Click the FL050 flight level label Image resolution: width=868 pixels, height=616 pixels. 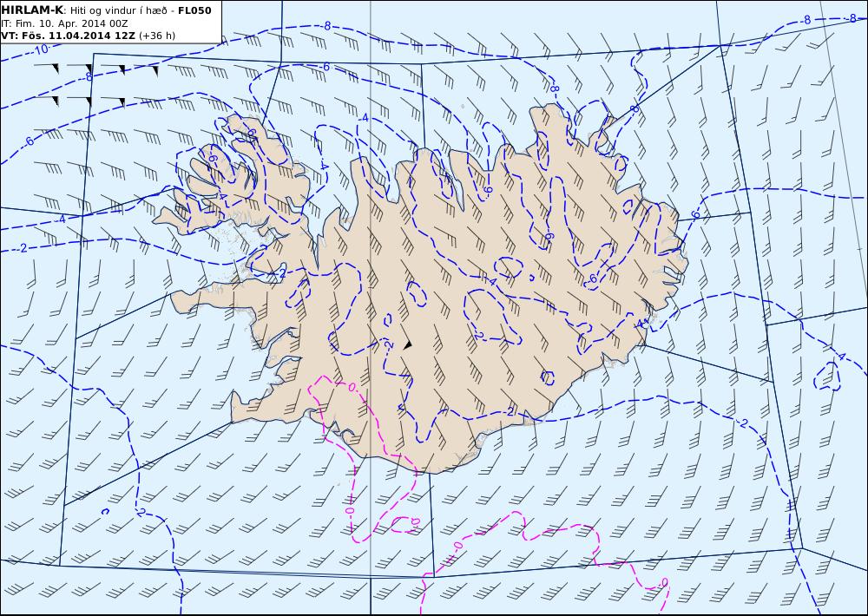coord(194,10)
